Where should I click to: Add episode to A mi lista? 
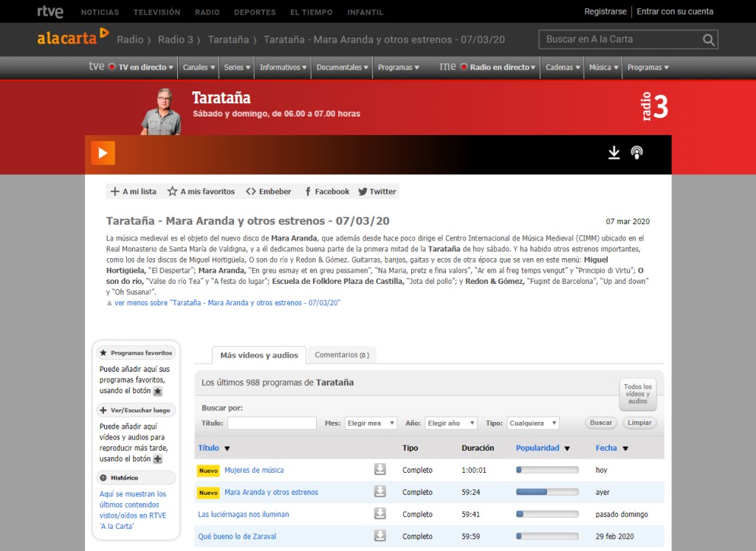click(x=134, y=192)
